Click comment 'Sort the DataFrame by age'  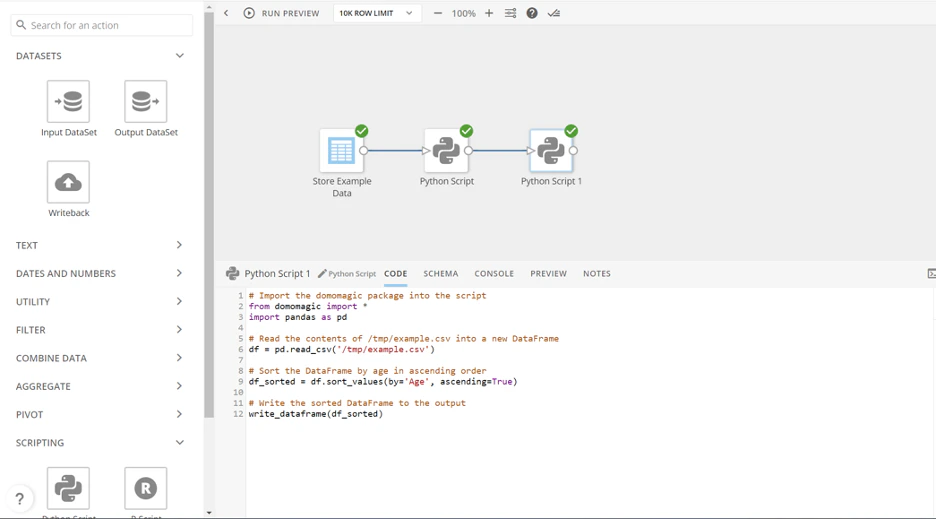tap(367, 371)
